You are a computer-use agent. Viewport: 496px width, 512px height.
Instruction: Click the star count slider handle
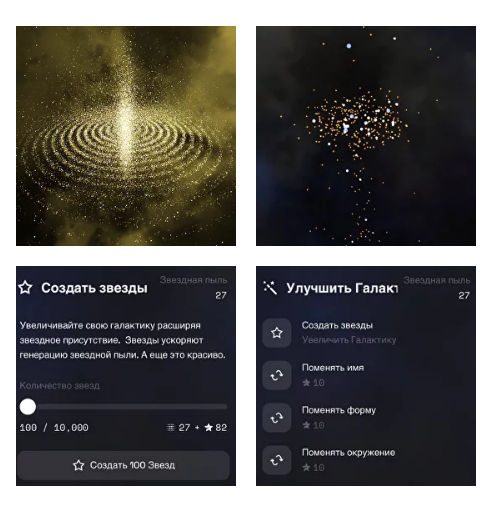[28, 407]
